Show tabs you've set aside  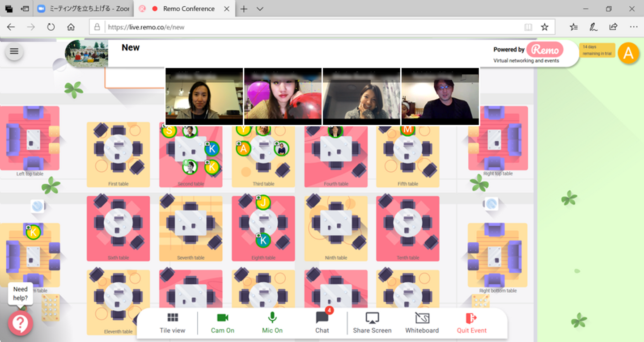[9, 9]
